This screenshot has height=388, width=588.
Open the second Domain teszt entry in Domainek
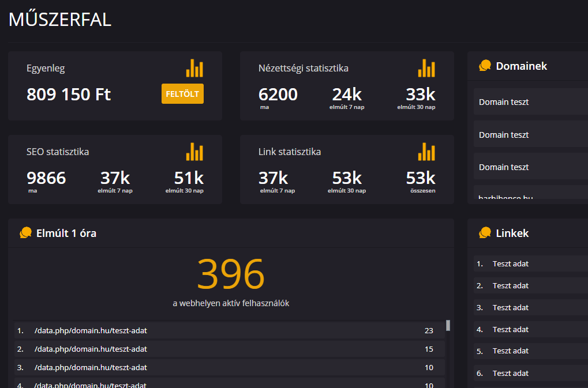click(x=531, y=134)
